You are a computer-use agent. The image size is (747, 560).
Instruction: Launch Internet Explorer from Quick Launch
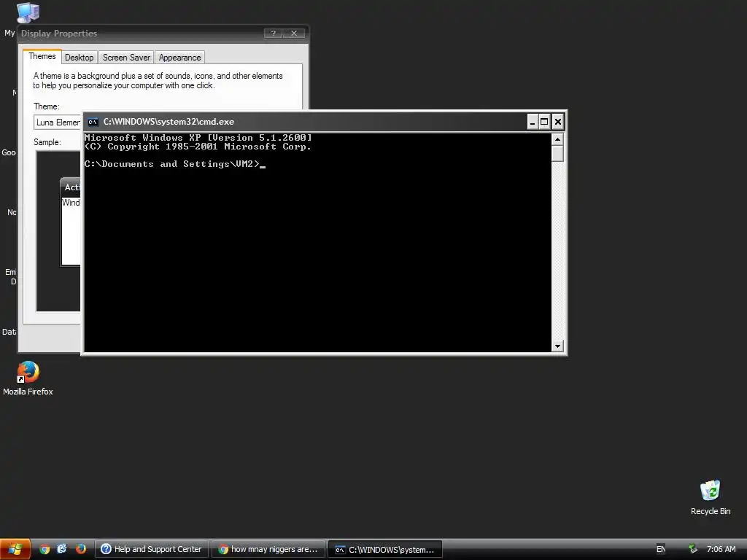[x=62, y=549]
